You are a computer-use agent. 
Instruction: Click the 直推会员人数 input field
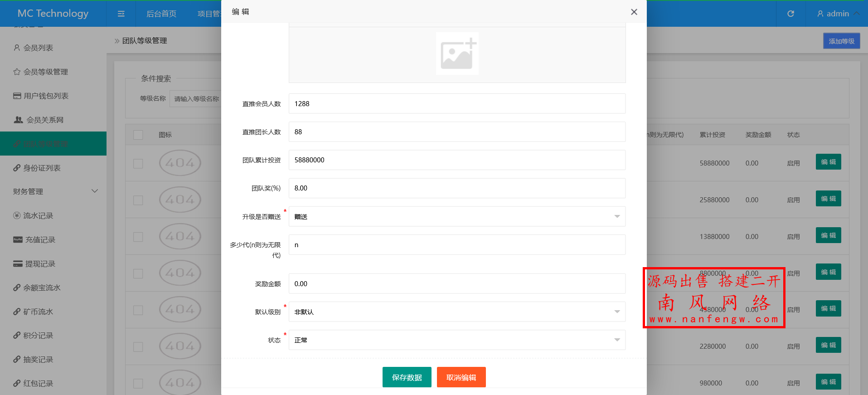pos(457,104)
